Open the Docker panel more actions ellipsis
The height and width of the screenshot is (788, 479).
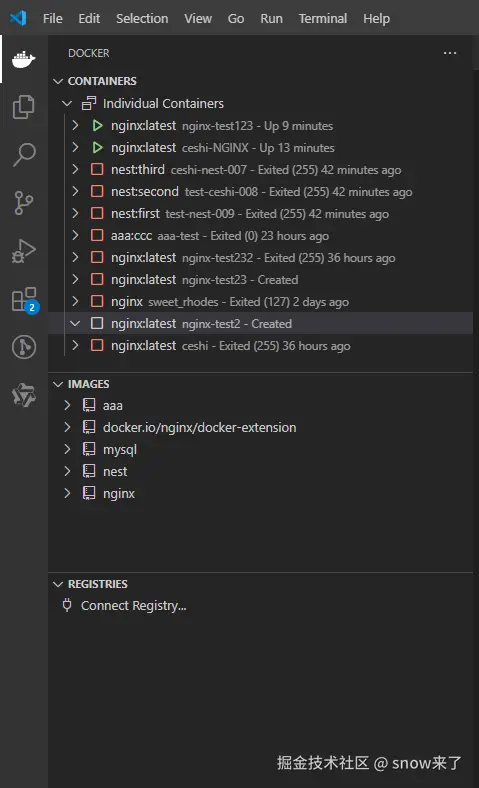(450, 53)
